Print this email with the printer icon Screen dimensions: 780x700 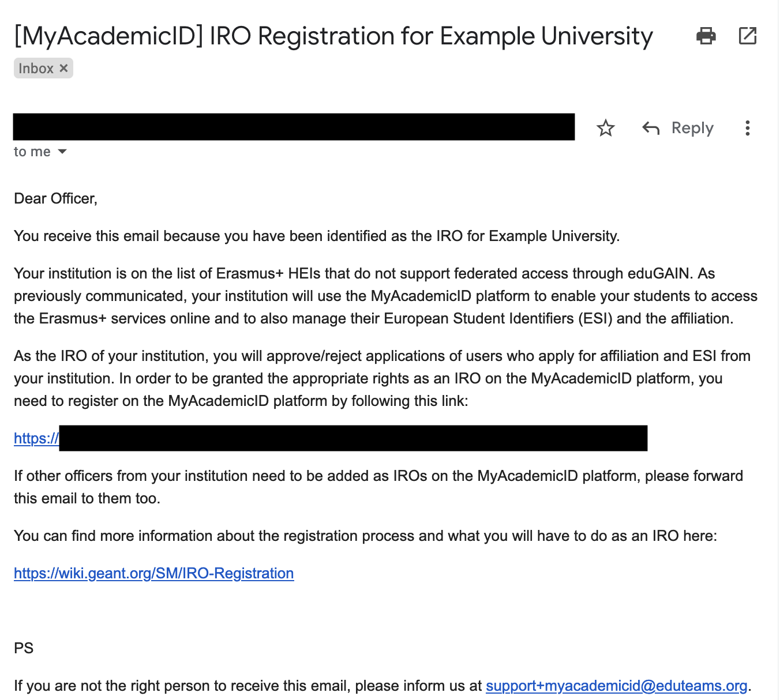(x=706, y=36)
